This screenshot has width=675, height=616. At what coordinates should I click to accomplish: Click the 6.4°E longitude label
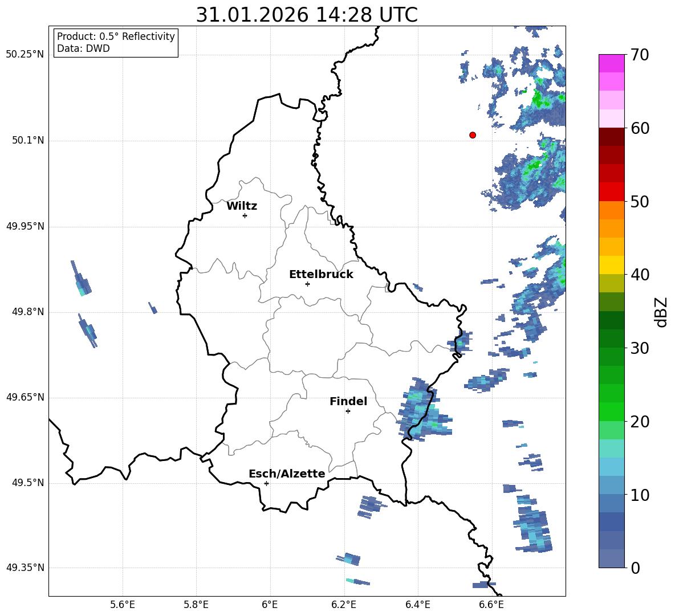pos(417,605)
